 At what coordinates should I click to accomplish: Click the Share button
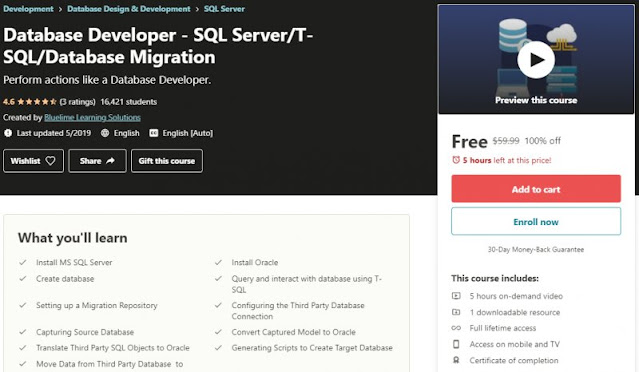click(97, 161)
